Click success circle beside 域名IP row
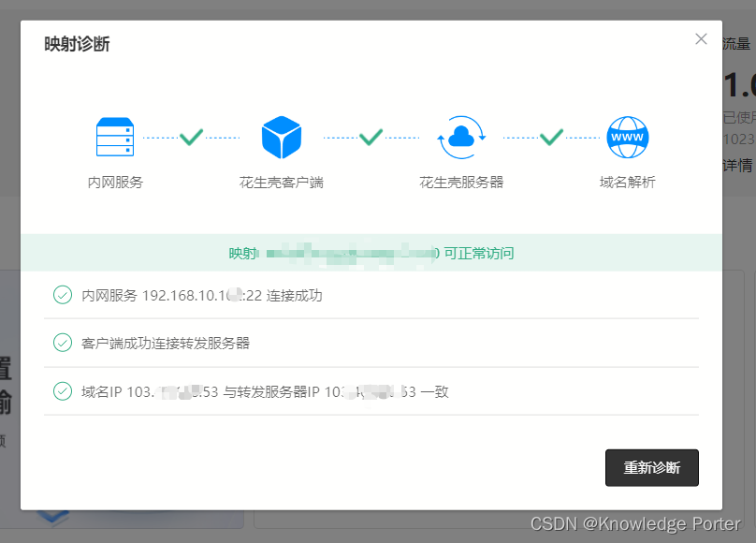The image size is (756, 543). pyautogui.click(x=63, y=391)
